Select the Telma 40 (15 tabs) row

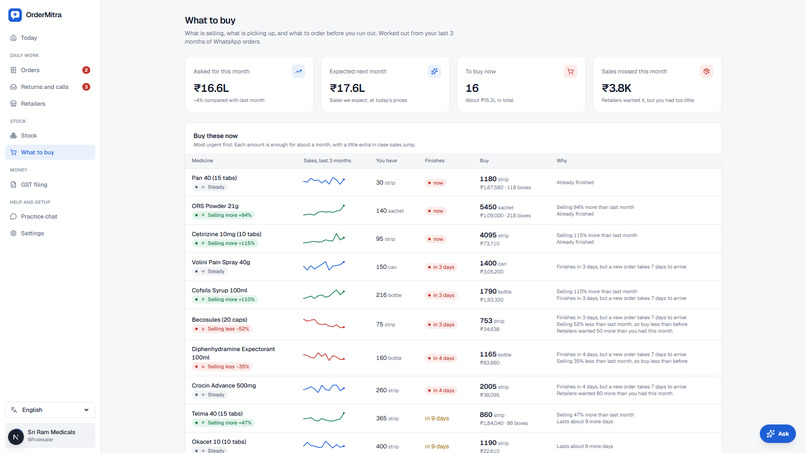tap(453, 418)
